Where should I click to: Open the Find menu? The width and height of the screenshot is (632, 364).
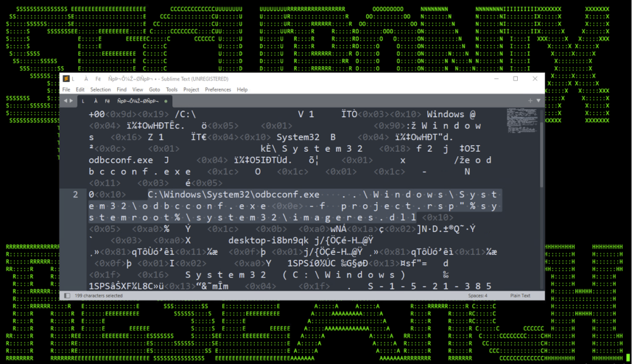click(121, 89)
